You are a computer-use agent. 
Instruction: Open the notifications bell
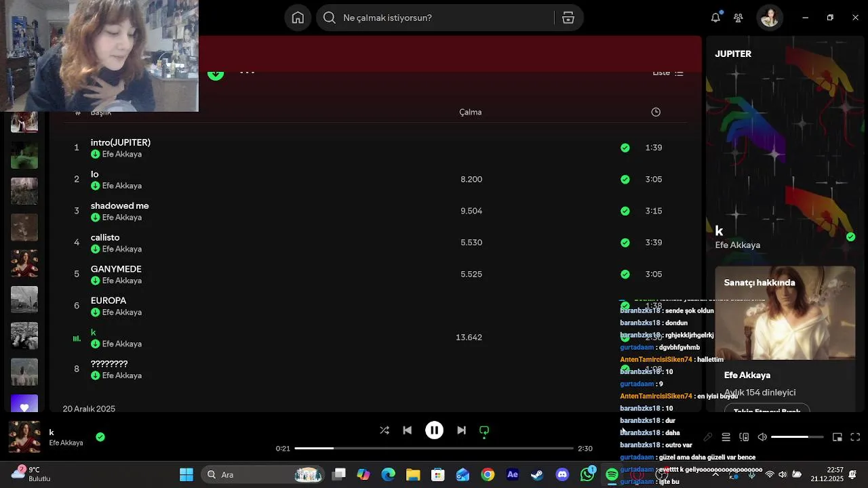[715, 18]
